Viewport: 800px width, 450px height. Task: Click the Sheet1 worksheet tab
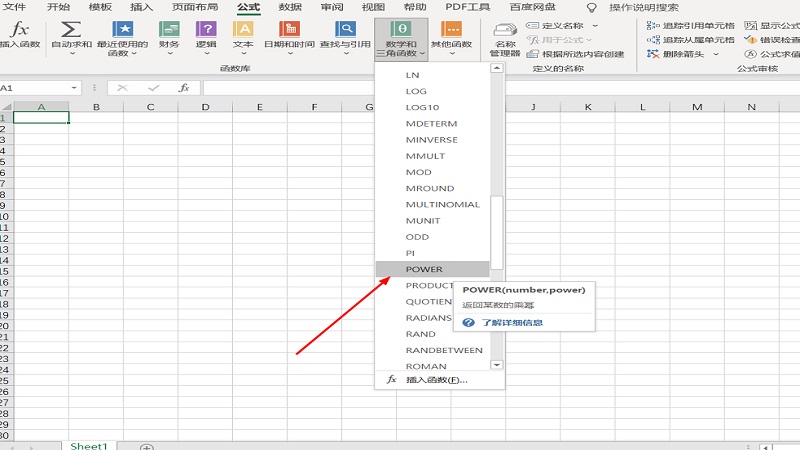click(88, 445)
